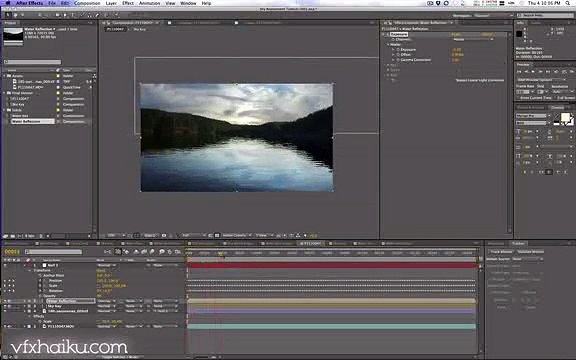Toggle the Position stopwatch in timeline
The height and width of the screenshot is (360, 576).
[40, 281]
